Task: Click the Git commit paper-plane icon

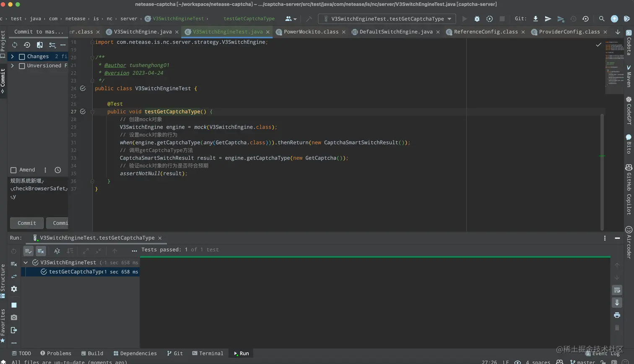Action: pos(548,19)
